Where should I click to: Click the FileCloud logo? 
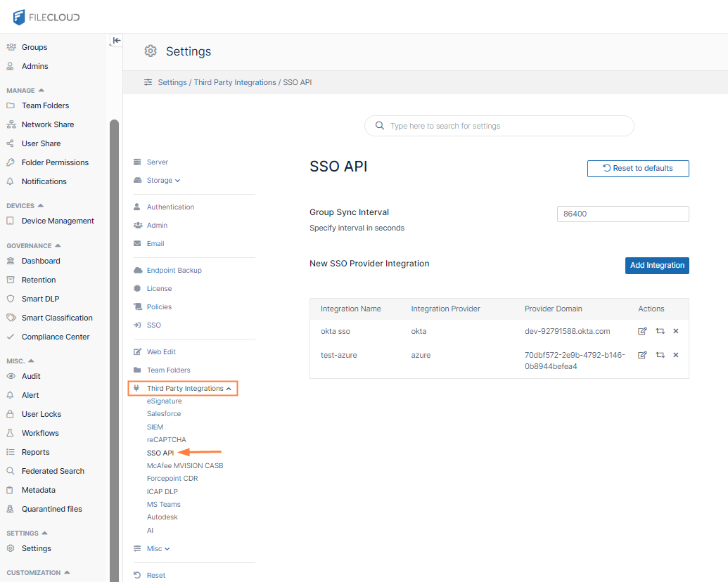[46, 17]
